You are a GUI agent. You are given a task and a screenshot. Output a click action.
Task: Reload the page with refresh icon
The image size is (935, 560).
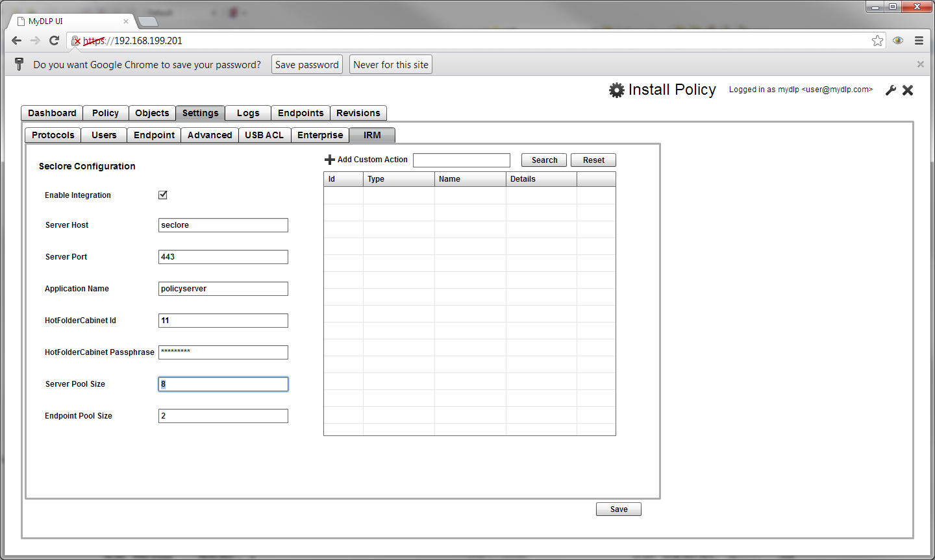pos(55,40)
